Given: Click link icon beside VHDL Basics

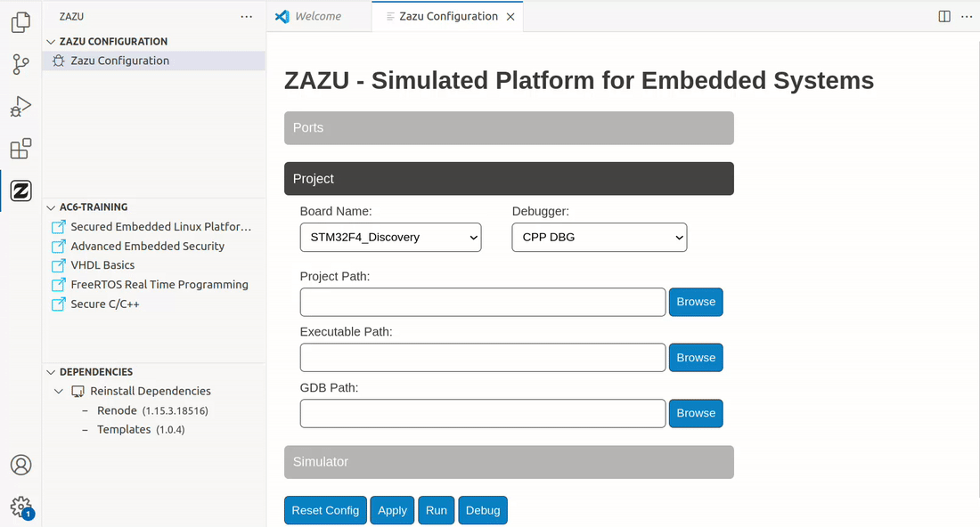Looking at the screenshot, I should point(58,265).
